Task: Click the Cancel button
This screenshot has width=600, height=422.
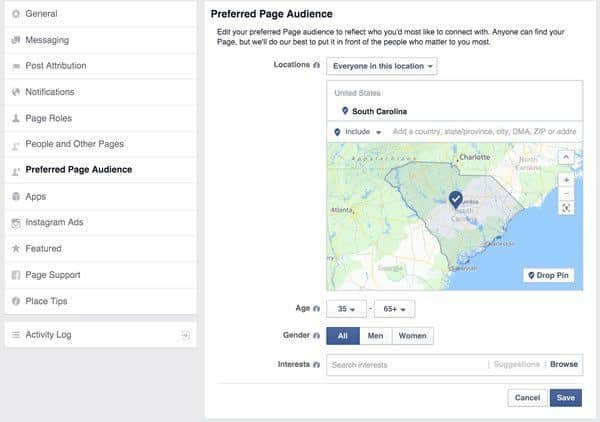Action: click(x=527, y=398)
